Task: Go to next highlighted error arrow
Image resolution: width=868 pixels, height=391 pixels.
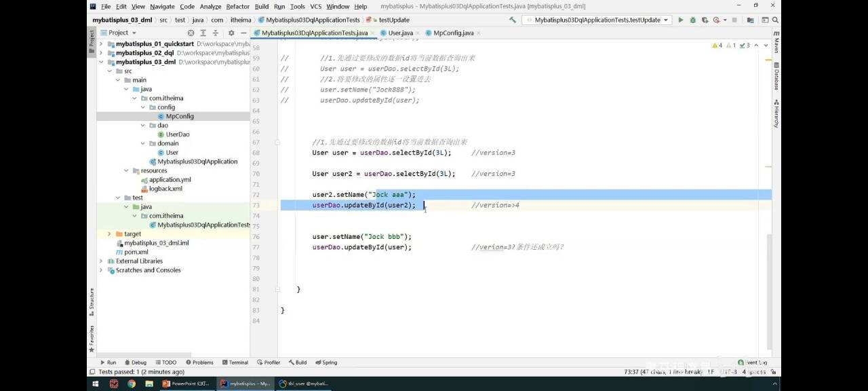Action: click(x=764, y=45)
